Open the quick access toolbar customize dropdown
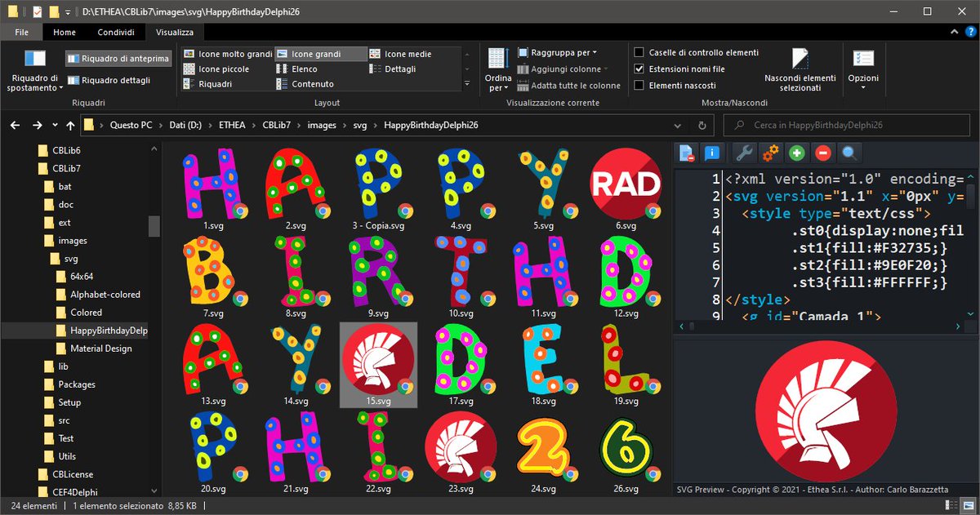The height and width of the screenshot is (515, 980). point(67,11)
